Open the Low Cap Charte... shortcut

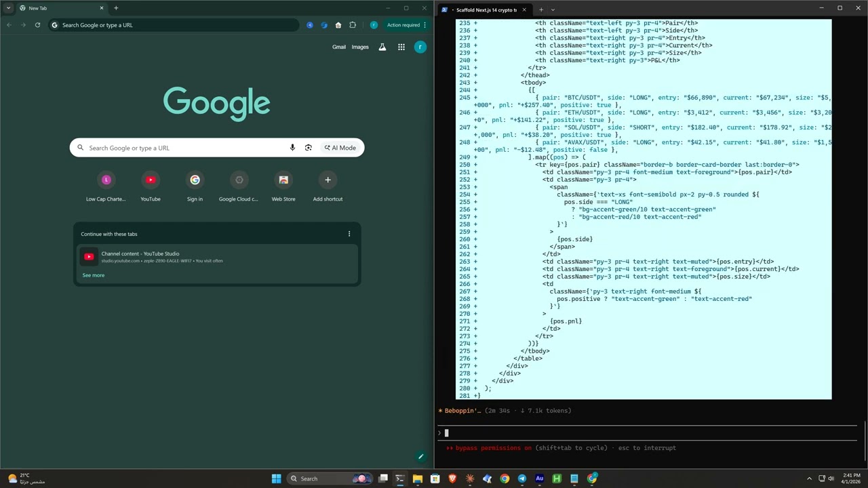pos(106,186)
